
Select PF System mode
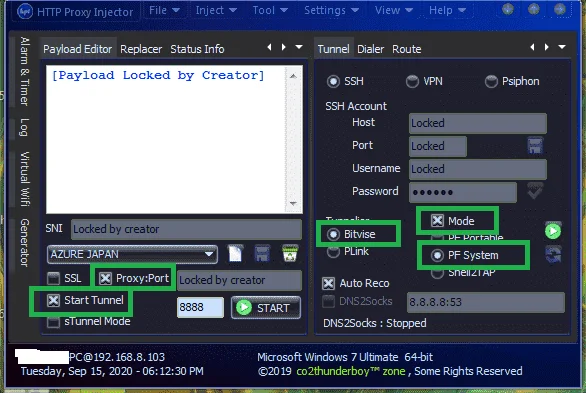(437, 256)
